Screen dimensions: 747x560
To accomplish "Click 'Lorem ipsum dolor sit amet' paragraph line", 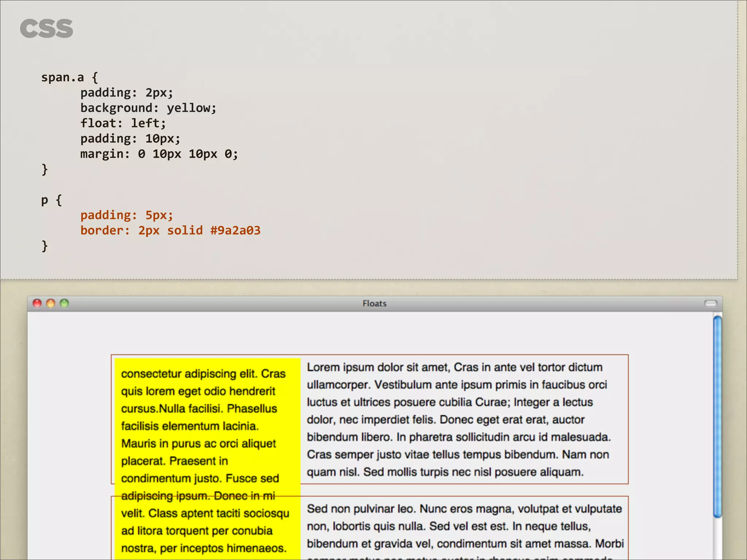I will pos(454,367).
